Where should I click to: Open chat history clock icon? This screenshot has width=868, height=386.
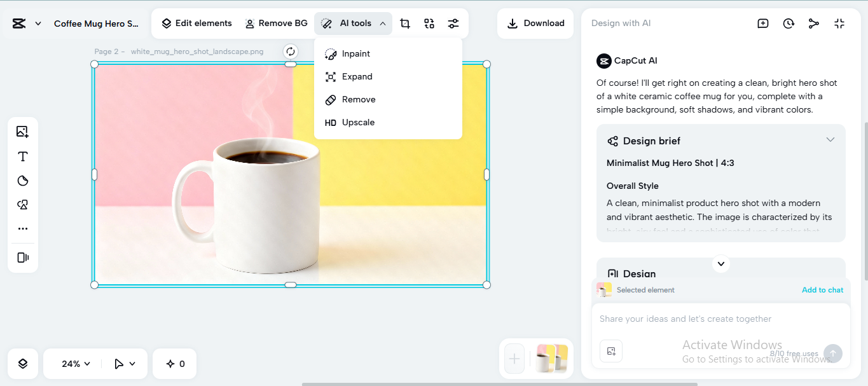point(789,24)
